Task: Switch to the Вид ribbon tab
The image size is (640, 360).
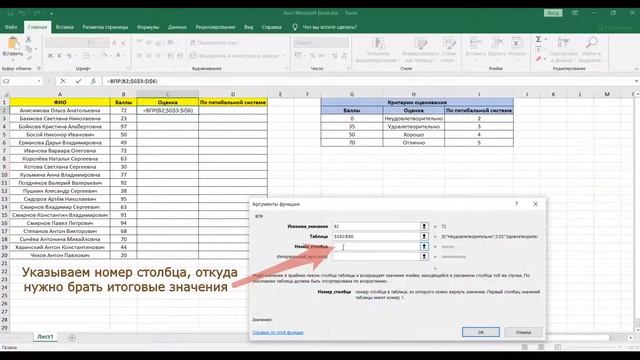Action: point(249,27)
